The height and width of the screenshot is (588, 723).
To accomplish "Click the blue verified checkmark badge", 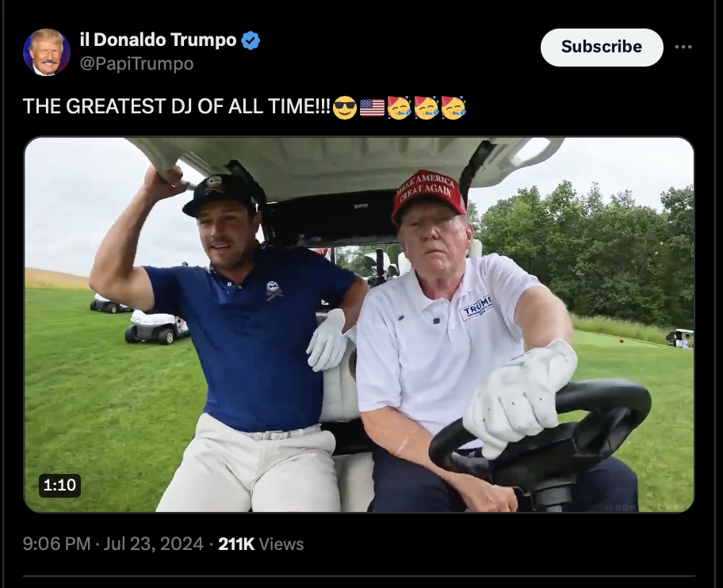I will 251,40.
